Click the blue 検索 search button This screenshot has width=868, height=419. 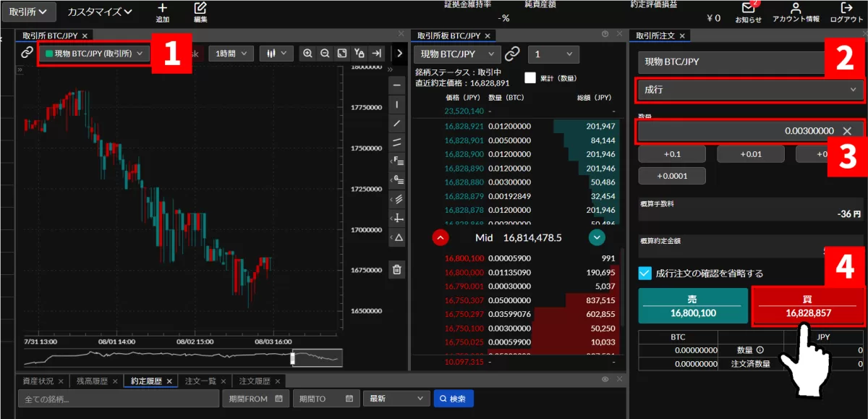454,399
